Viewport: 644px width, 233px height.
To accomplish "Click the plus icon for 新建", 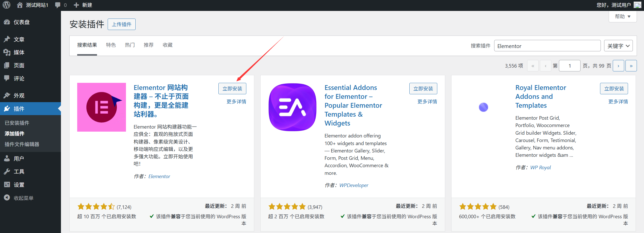I will tap(76, 5).
